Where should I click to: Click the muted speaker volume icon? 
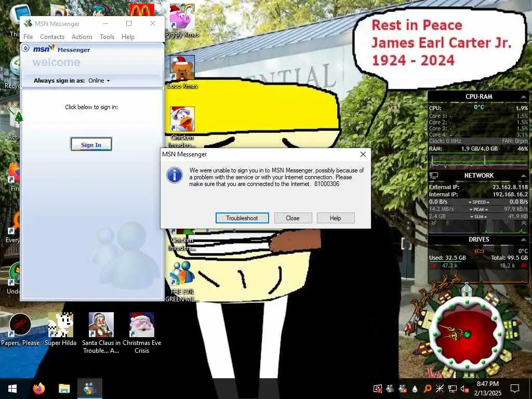pyautogui.click(x=464, y=389)
